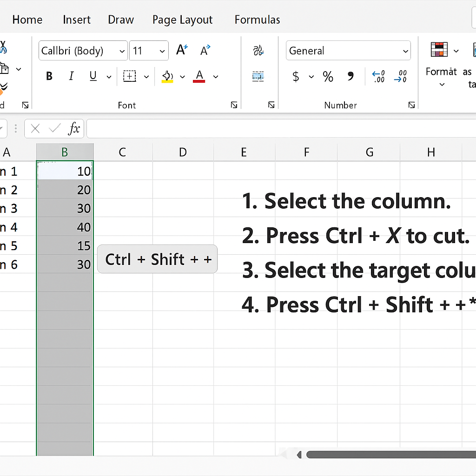The height and width of the screenshot is (476, 476).
Task: Click the Insert Function fx icon
Action: tap(74, 129)
